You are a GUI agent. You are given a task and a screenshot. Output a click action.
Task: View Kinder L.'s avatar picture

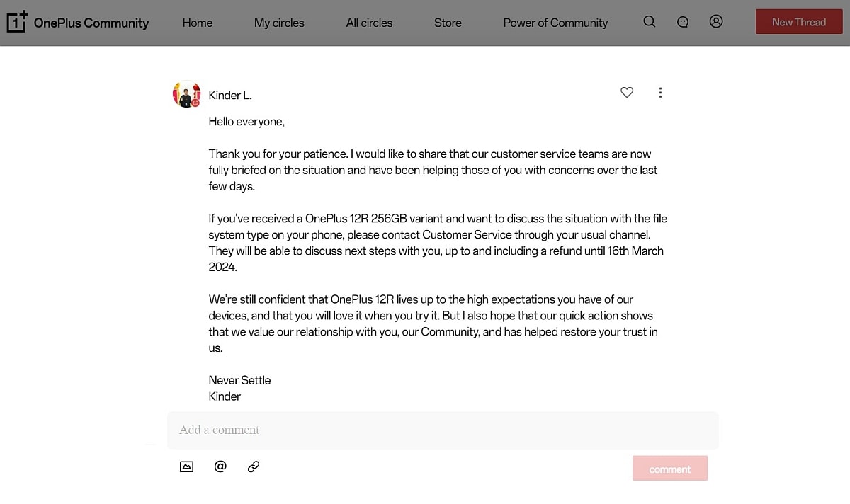[x=187, y=94]
